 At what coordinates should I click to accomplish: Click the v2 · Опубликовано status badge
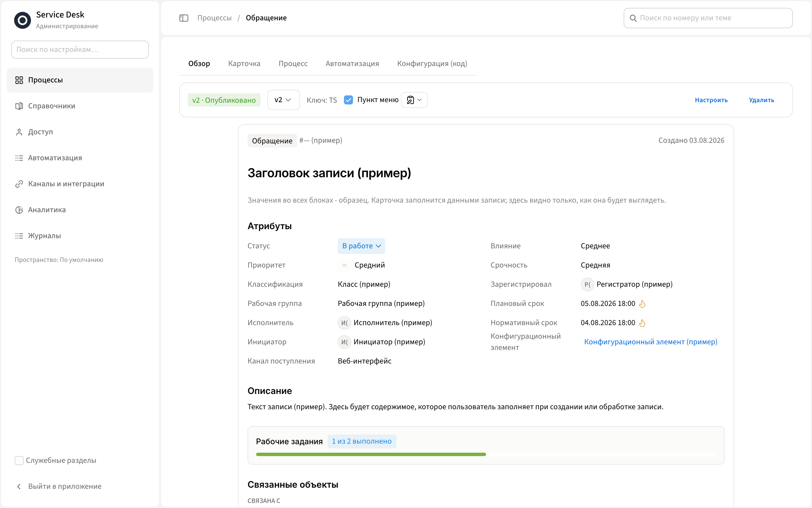pos(224,100)
